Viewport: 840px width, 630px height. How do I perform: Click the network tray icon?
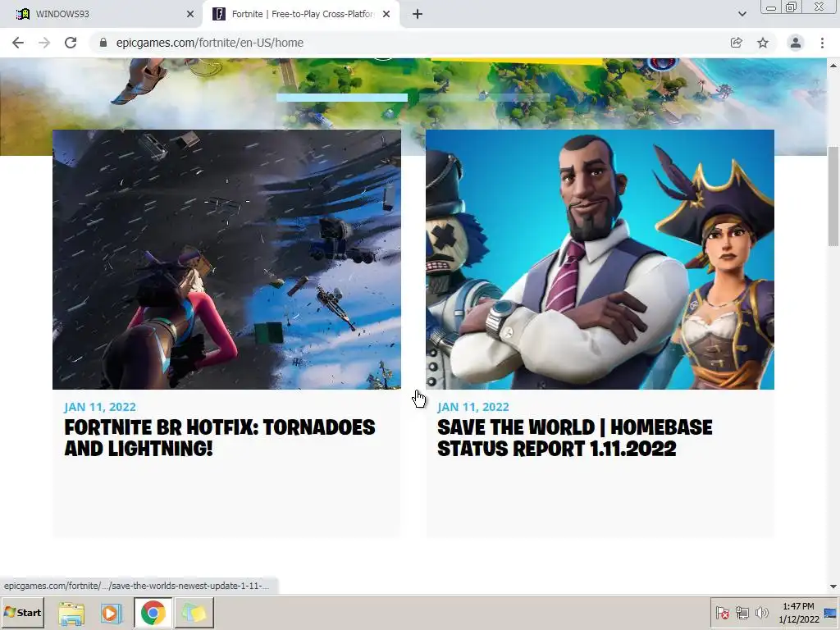pos(742,613)
